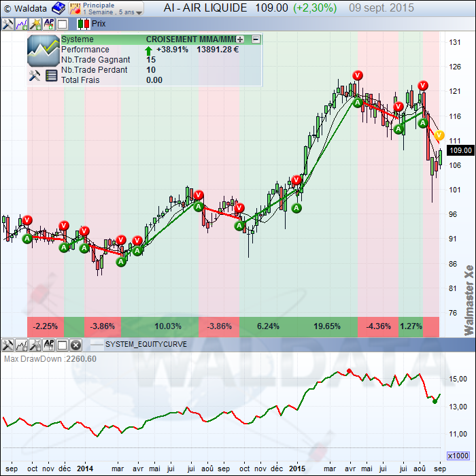Click the green Performance up arrow

(x=148, y=51)
